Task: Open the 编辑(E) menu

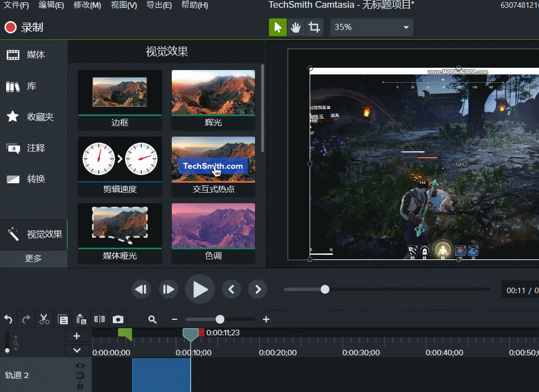Action: pyautogui.click(x=51, y=5)
